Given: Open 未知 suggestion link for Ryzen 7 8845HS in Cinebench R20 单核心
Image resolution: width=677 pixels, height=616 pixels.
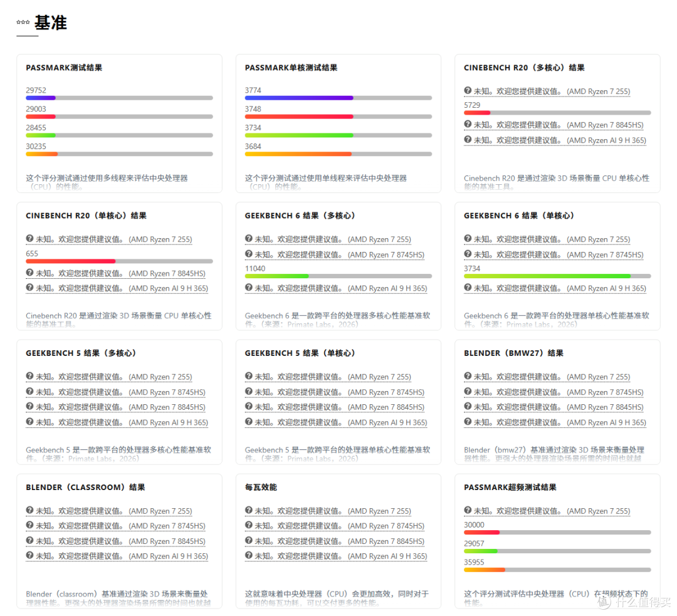Looking at the screenshot, I should point(116,273).
